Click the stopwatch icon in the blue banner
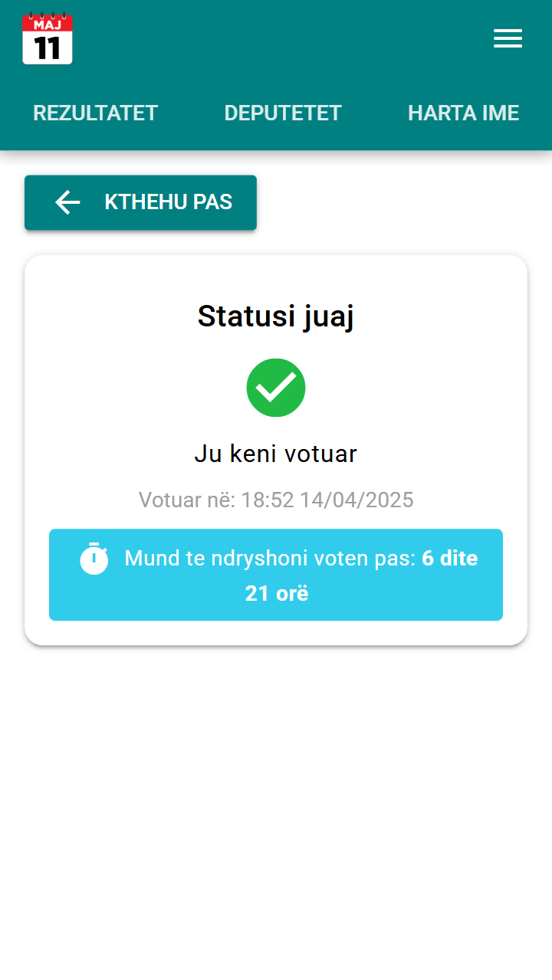552x980 pixels. coord(94,559)
